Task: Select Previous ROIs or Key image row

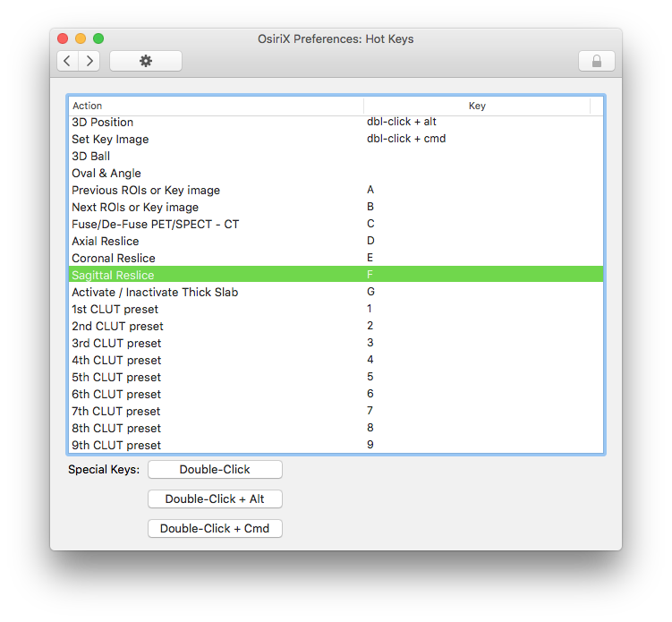Action: click(336, 191)
